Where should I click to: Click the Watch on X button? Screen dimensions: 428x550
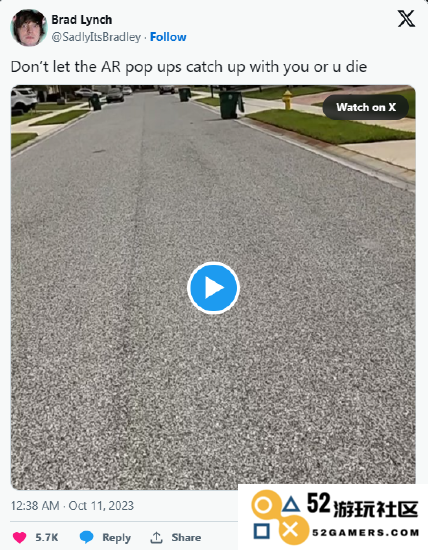point(366,107)
